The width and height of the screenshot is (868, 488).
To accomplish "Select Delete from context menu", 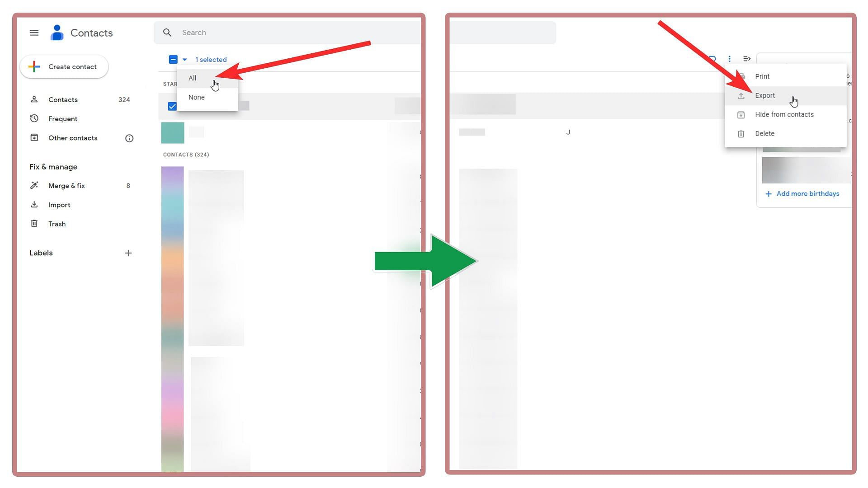I will 765,133.
